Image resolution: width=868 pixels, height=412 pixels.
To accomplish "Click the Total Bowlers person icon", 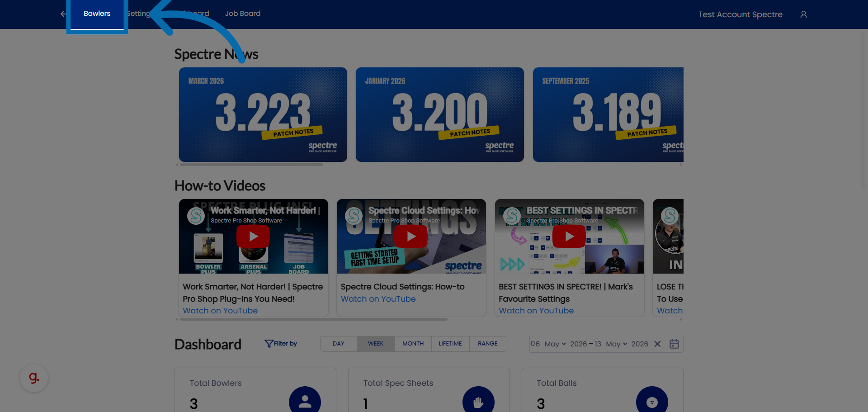I will [305, 402].
